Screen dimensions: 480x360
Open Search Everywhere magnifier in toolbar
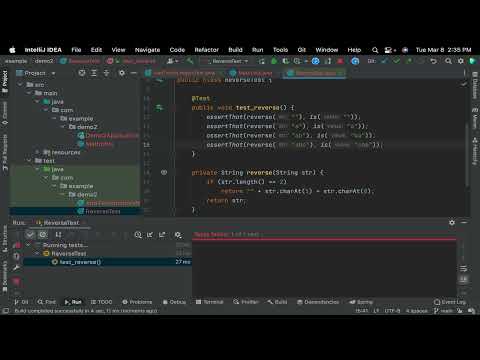448,61
